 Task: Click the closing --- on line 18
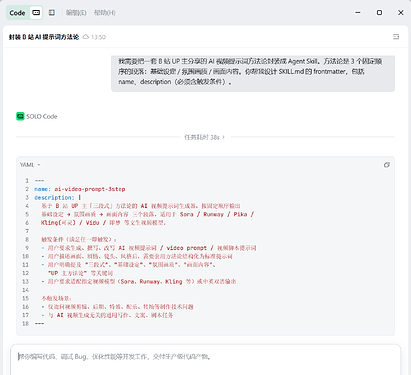point(39,323)
